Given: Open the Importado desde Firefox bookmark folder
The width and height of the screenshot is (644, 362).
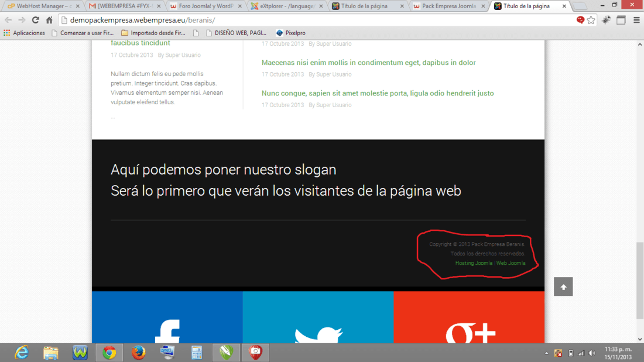Looking at the screenshot, I should (153, 33).
